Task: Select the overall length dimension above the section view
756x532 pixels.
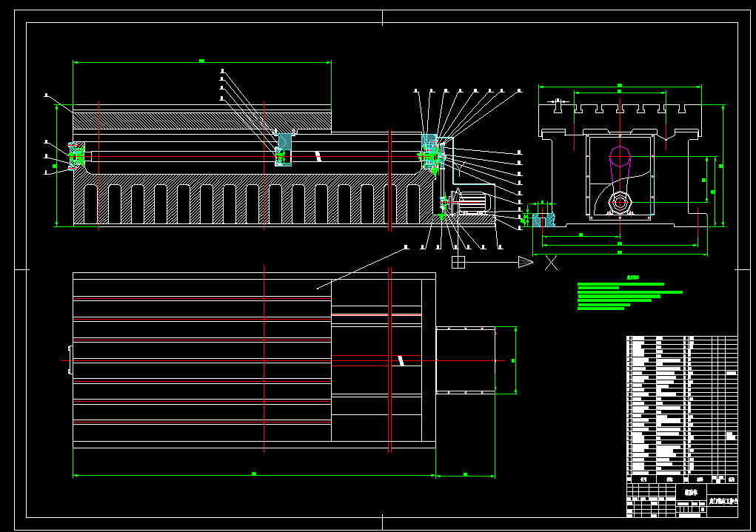Action: pyautogui.click(x=202, y=61)
